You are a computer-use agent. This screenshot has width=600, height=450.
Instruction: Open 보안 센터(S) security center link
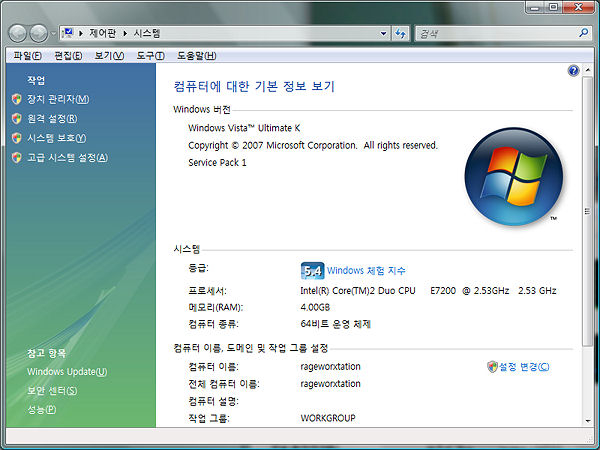click(x=52, y=391)
